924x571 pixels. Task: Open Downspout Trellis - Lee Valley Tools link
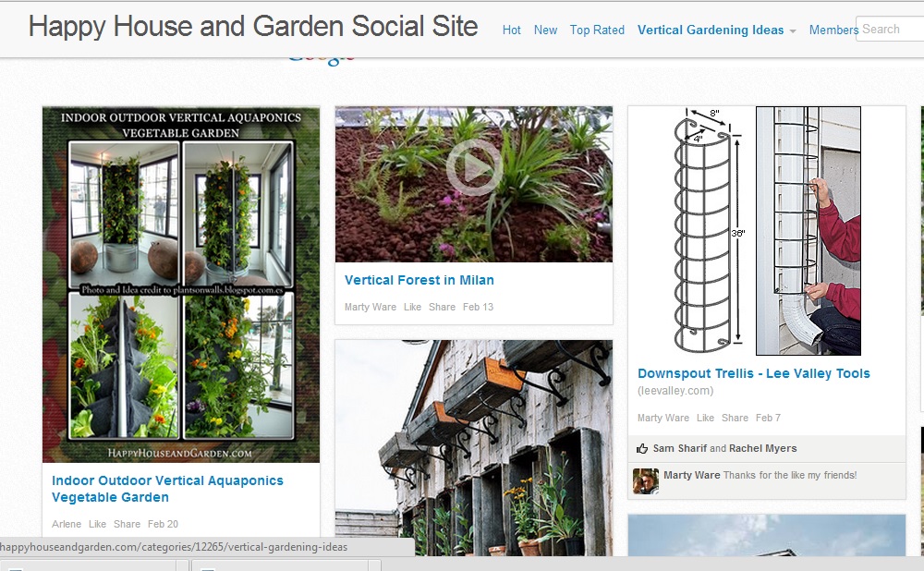click(x=754, y=373)
